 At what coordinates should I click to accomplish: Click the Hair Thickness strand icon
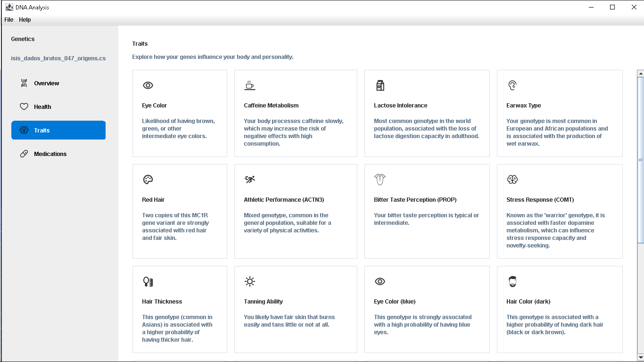click(148, 281)
